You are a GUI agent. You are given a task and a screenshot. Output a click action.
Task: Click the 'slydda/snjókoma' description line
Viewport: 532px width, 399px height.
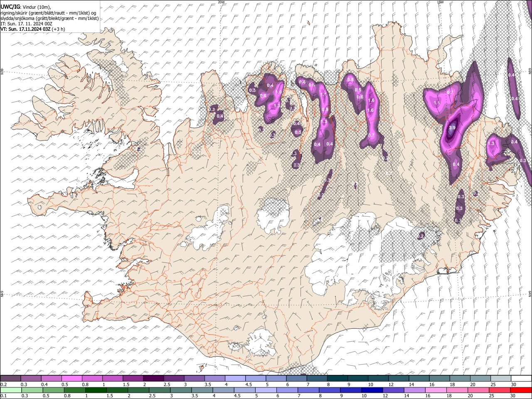point(49,18)
